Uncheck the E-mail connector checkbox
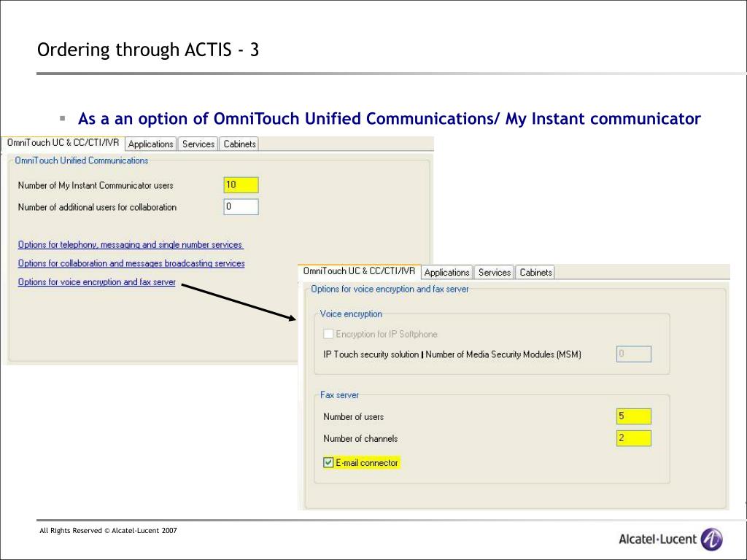This screenshot has height=560, width=747. [x=328, y=462]
